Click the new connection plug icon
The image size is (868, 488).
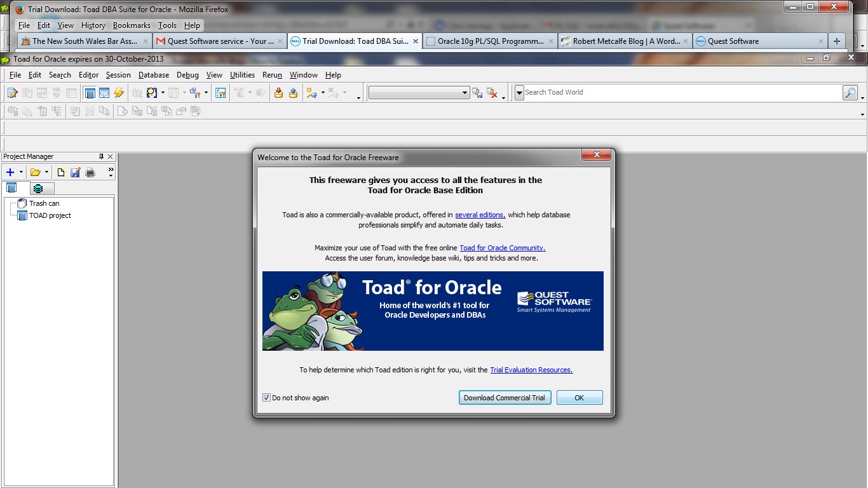point(312,93)
